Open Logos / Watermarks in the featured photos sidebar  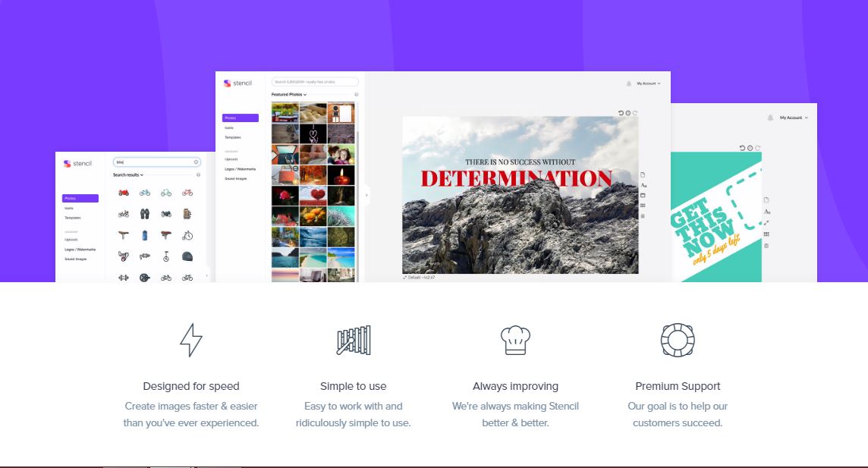[240, 168]
